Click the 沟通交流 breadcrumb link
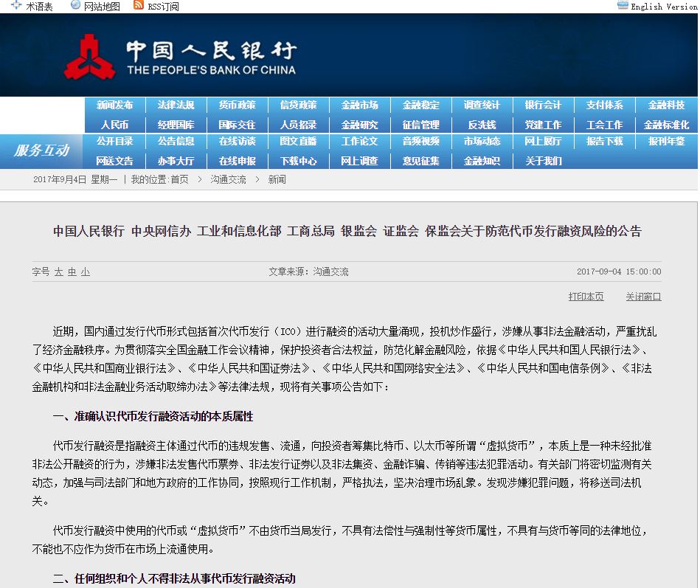This screenshot has width=700, height=588. [x=228, y=179]
